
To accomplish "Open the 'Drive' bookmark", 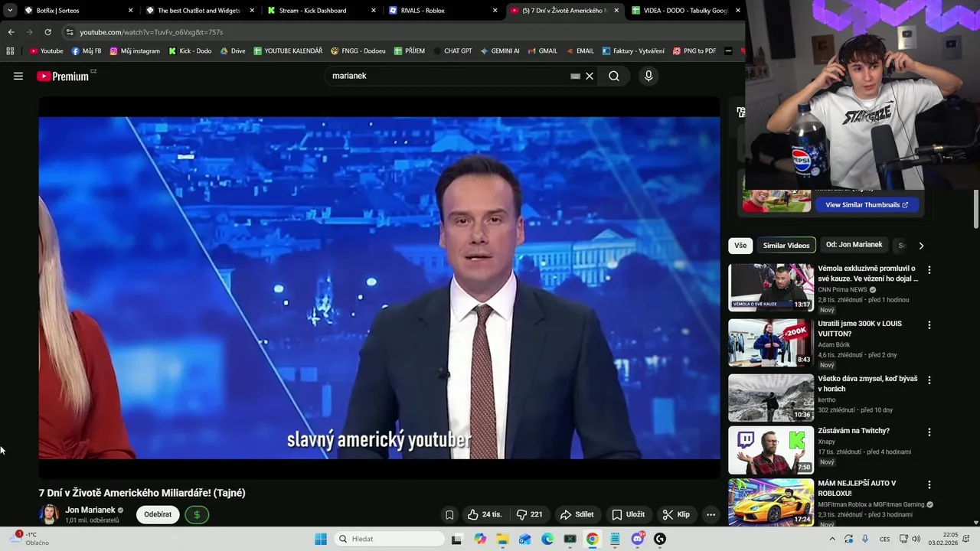I will (x=233, y=51).
